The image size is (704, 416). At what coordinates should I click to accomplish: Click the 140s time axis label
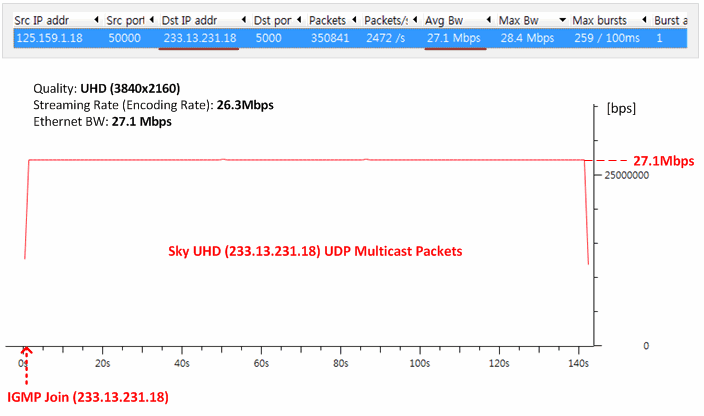click(578, 363)
